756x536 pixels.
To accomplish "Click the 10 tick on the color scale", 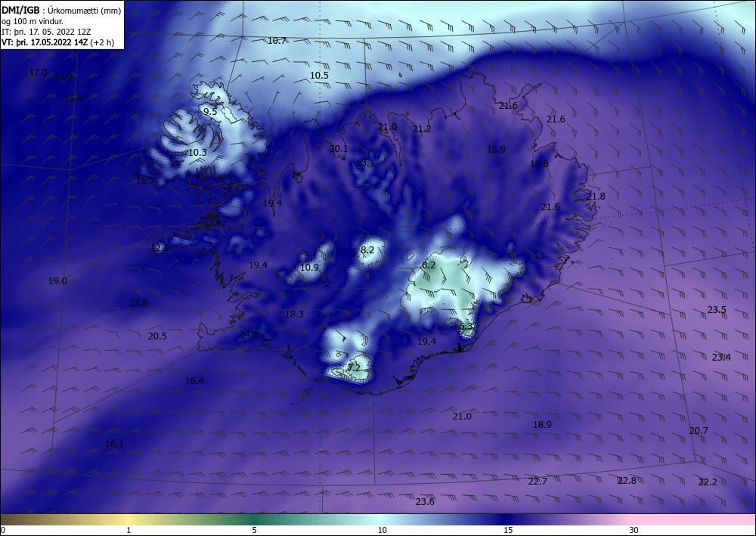I will click(x=383, y=531).
